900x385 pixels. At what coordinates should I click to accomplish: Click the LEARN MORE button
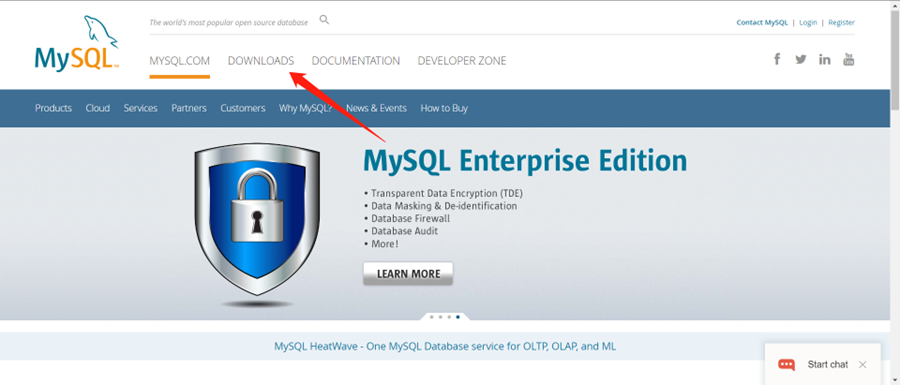pos(408,274)
